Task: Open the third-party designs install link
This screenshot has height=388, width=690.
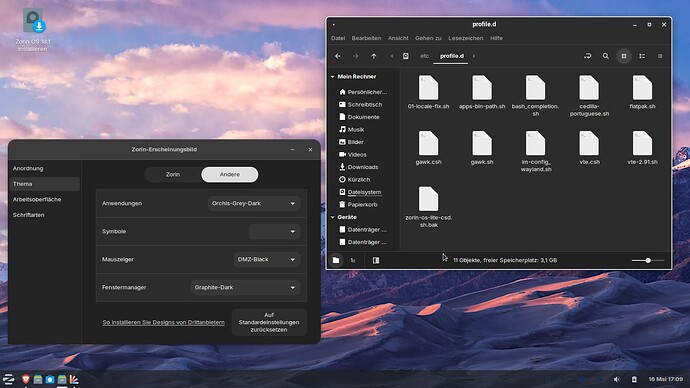Action: click(x=163, y=322)
